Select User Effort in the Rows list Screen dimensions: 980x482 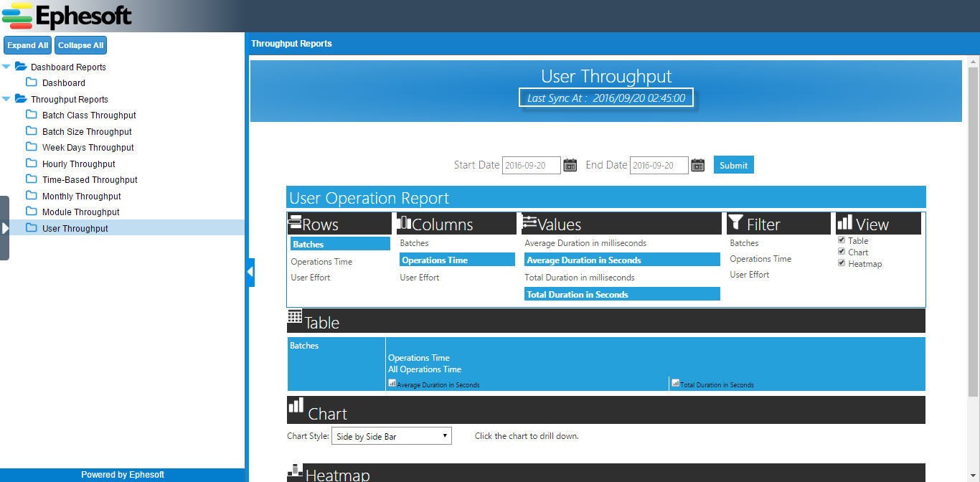(x=311, y=277)
